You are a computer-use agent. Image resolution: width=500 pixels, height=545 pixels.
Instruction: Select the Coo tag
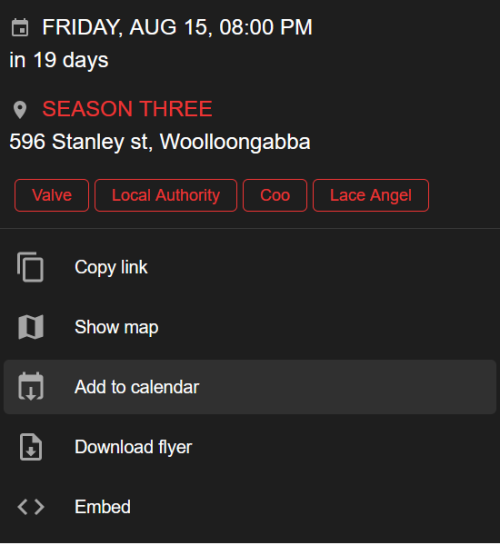pos(275,195)
